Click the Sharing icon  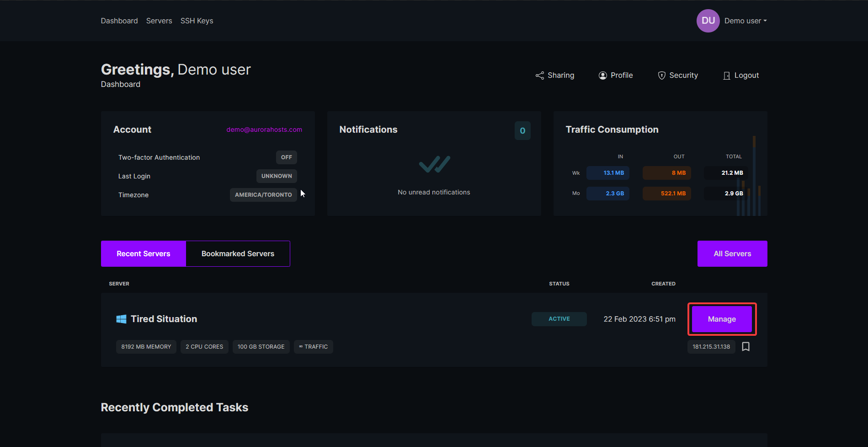tap(540, 75)
